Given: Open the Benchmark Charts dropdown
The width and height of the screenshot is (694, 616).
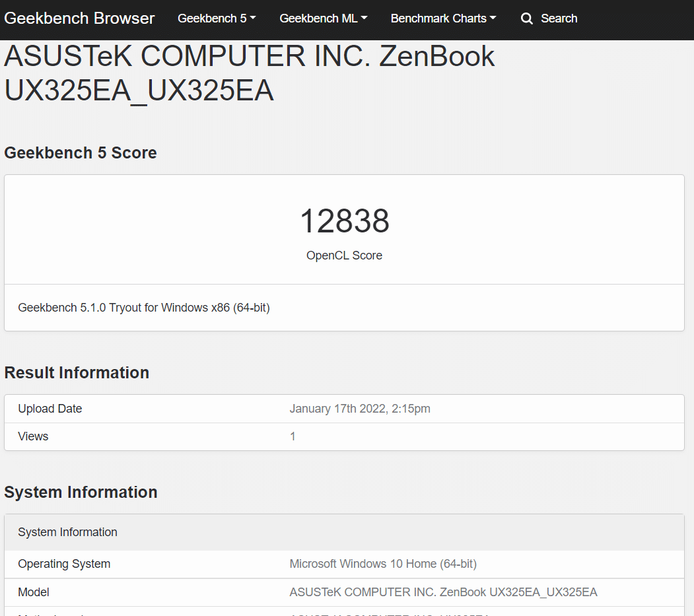Looking at the screenshot, I should (443, 18).
